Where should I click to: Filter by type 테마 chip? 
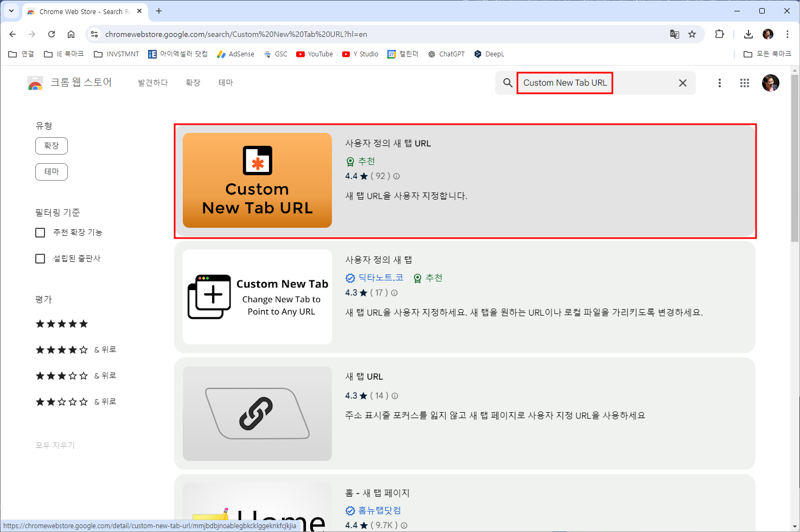[52, 172]
